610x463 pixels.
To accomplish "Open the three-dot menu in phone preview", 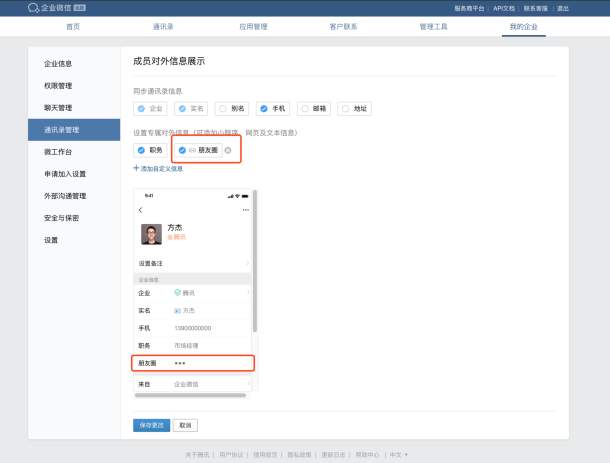I will pyautogui.click(x=245, y=210).
